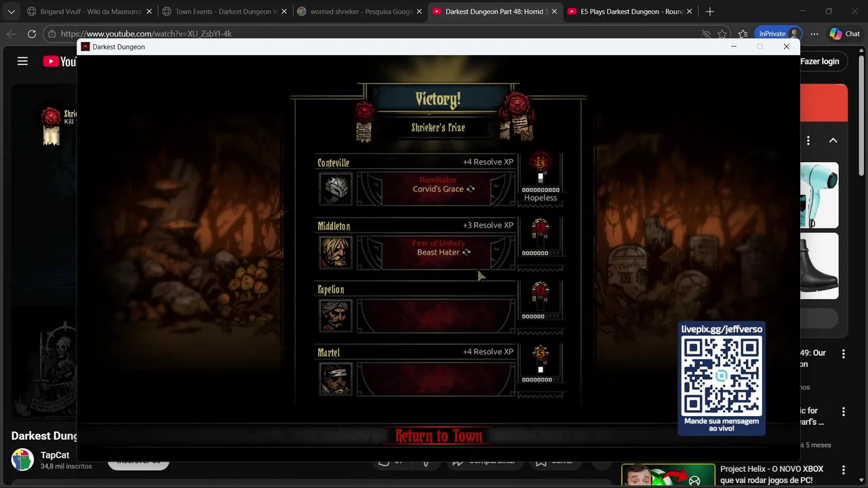Select Martel's hero portrait
The height and width of the screenshot is (488, 868).
(x=335, y=378)
